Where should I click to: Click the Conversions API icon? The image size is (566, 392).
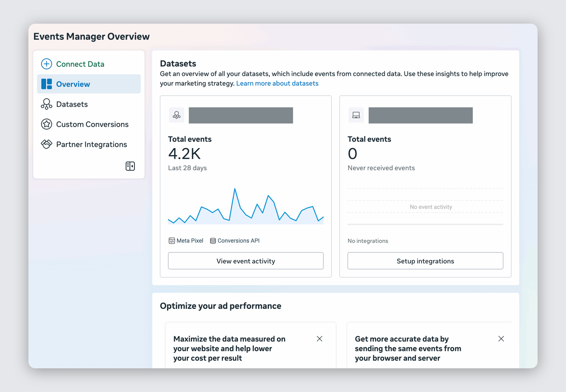213,241
